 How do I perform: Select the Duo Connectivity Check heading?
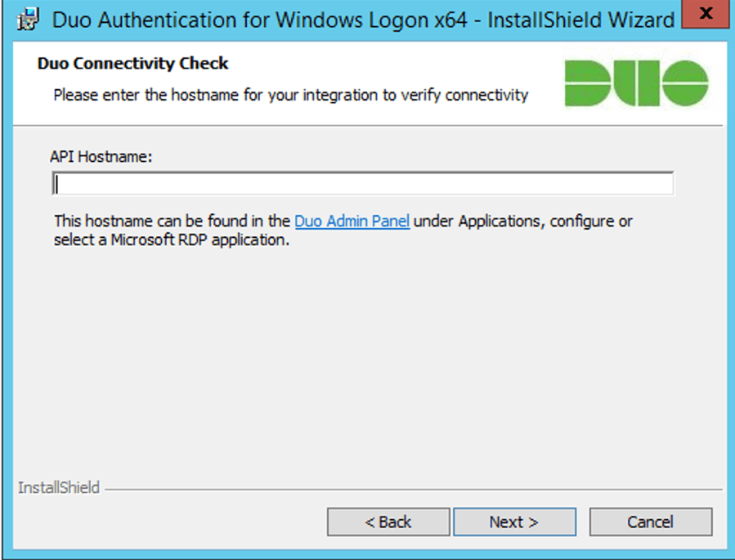pos(132,63)
